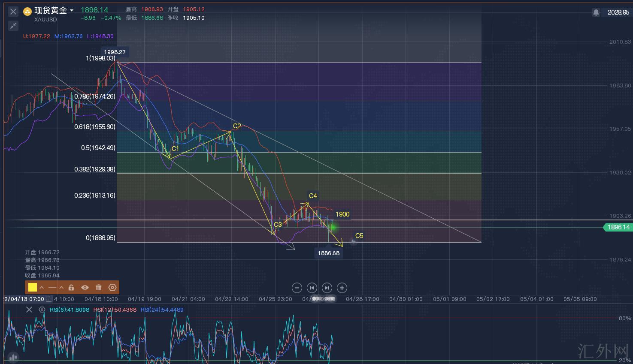Open drawing settings hexagon icon

[112, 287]
